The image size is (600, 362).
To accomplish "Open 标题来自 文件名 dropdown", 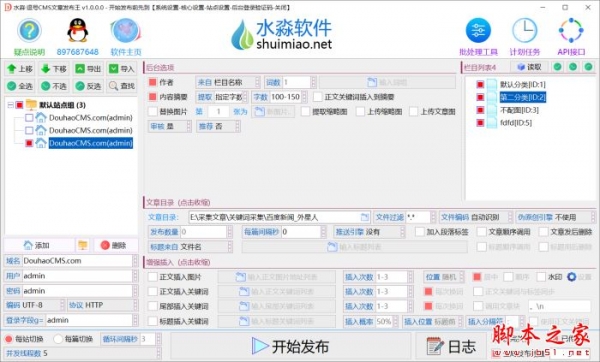I will point(190,247).
